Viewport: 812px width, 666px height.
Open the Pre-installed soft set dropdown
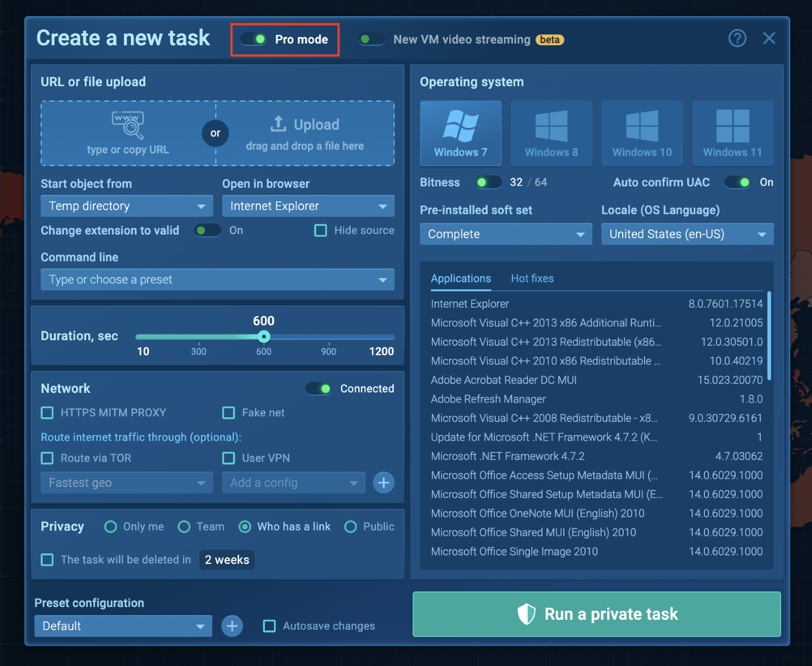coord(505,234)
